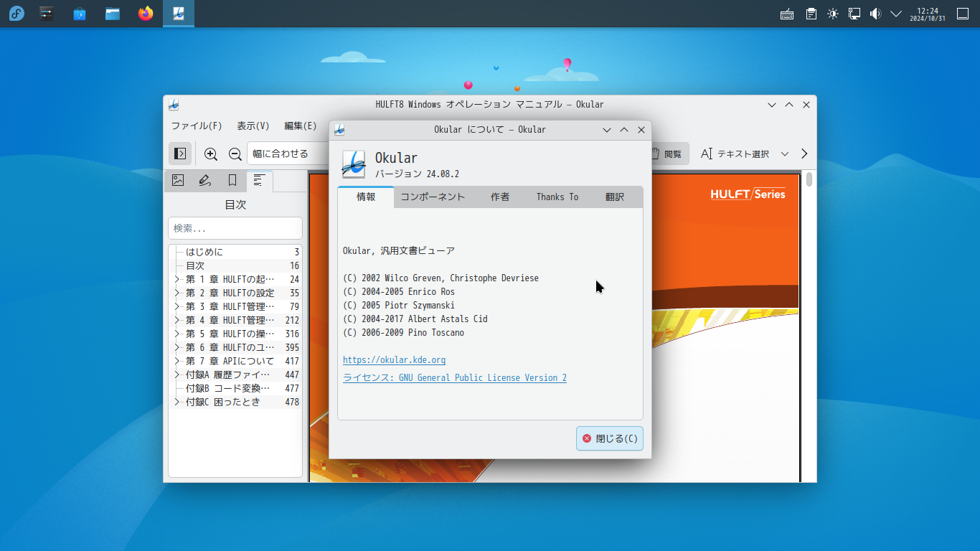Click the Okular logo in the about dialog

354,164
